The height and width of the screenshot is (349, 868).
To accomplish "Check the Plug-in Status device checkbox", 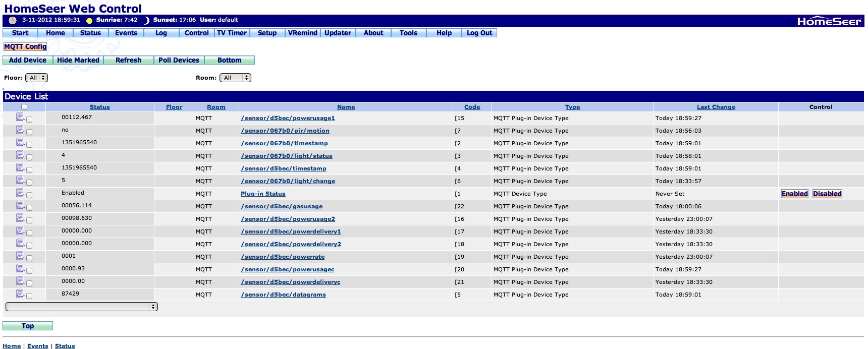I will (x=29, y=195).
